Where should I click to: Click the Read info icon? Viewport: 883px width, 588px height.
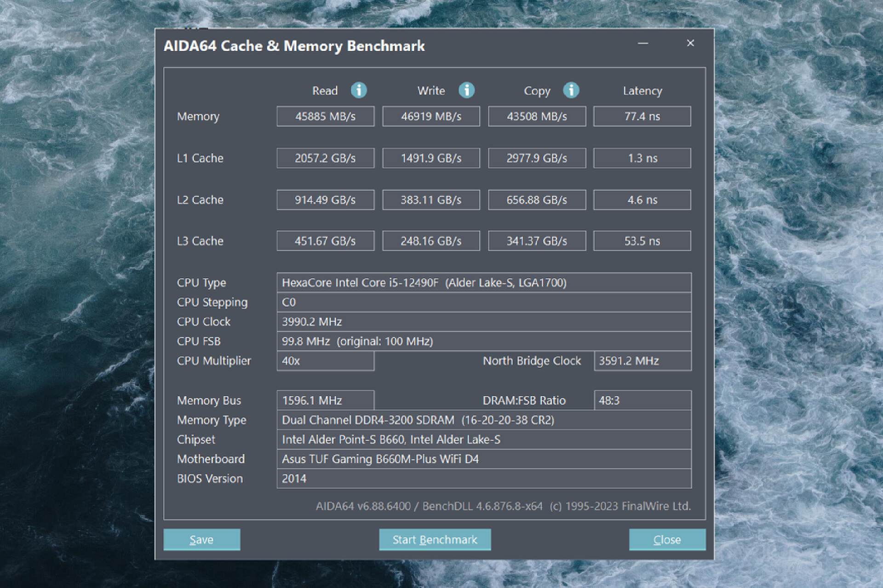(359, 90)
